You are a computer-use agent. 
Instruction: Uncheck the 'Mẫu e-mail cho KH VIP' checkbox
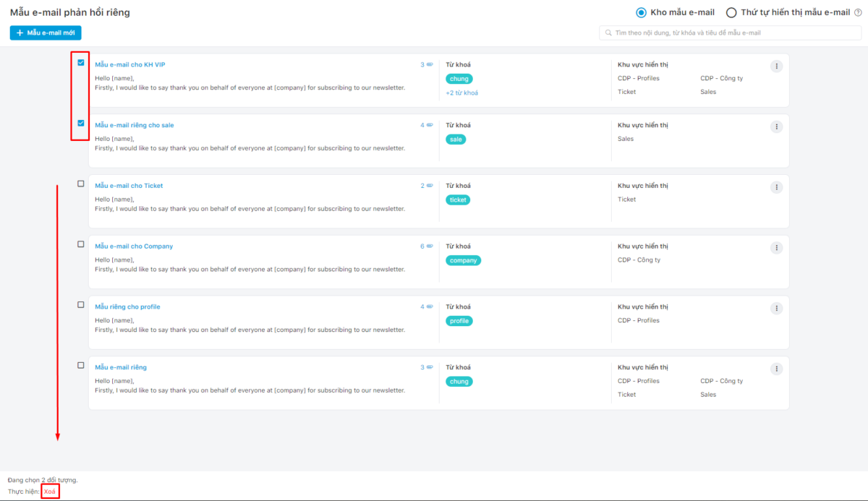pyautogui.click(x=80, y=63)
